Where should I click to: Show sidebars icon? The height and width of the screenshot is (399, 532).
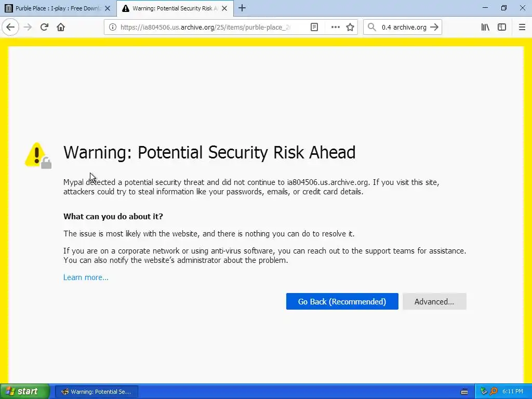pos(502,27)
